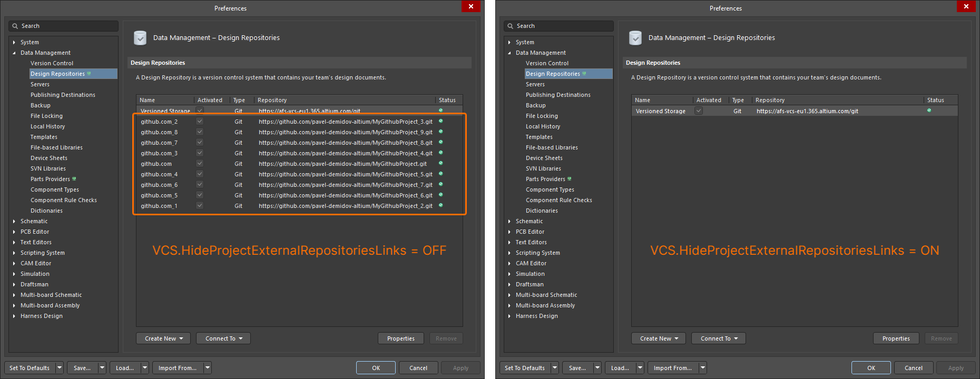The width and height of the screenshot is (980, 379).
Task: Click the green indicator beside Design Repositories, right dialog
Action: pos(584,74)
